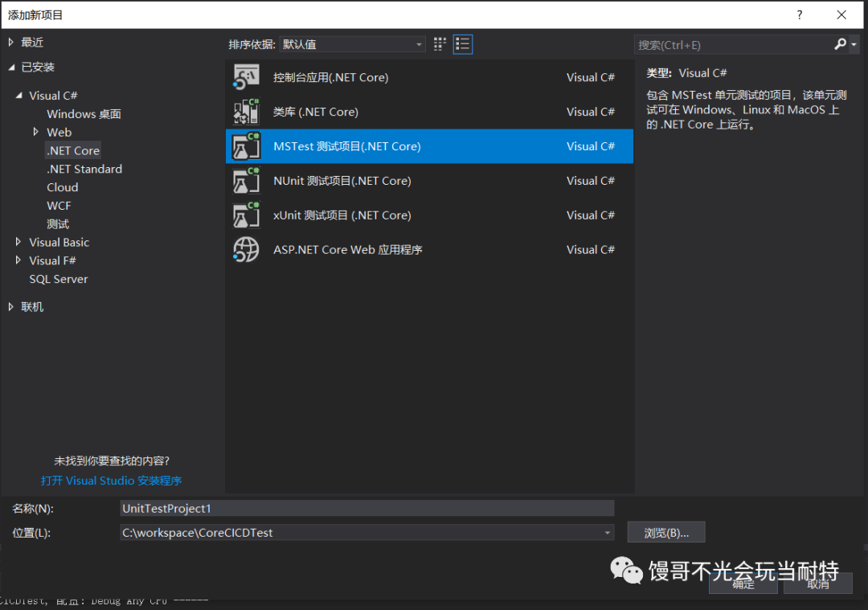Screen dimensions: 868x610
Task: Click the template search box
Action: click(x=733, y=45)
